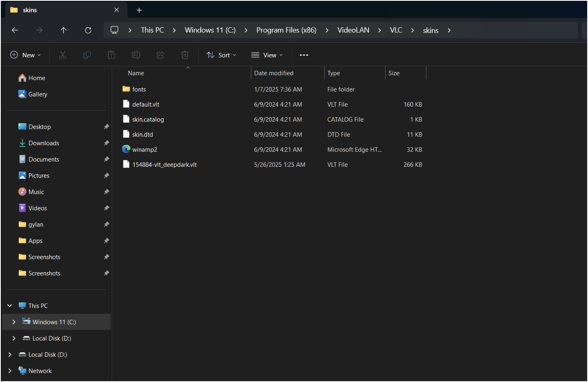Select the winamp2 Edge file icon
Image resolution: width=588 pixels, height=382 pixels.
pyautogui.click(x=126, y=149)
